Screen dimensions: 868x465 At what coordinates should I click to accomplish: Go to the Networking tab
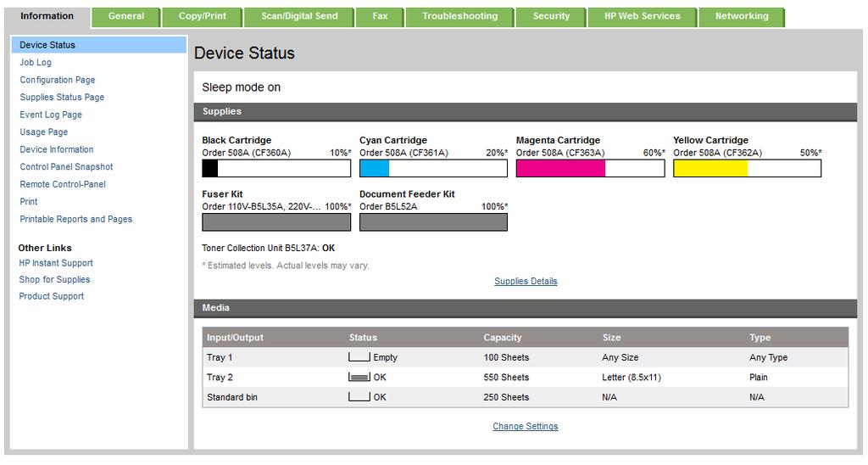click(742, 17)
